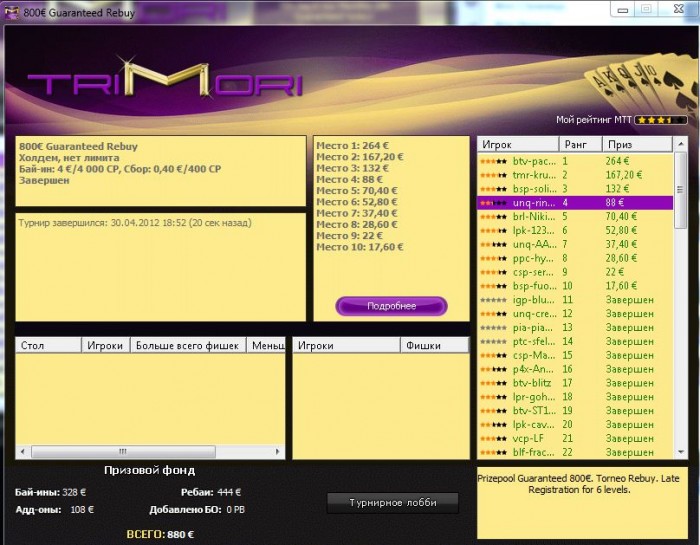Select player blf-frac... ranked 22

[x=575, y=452]
